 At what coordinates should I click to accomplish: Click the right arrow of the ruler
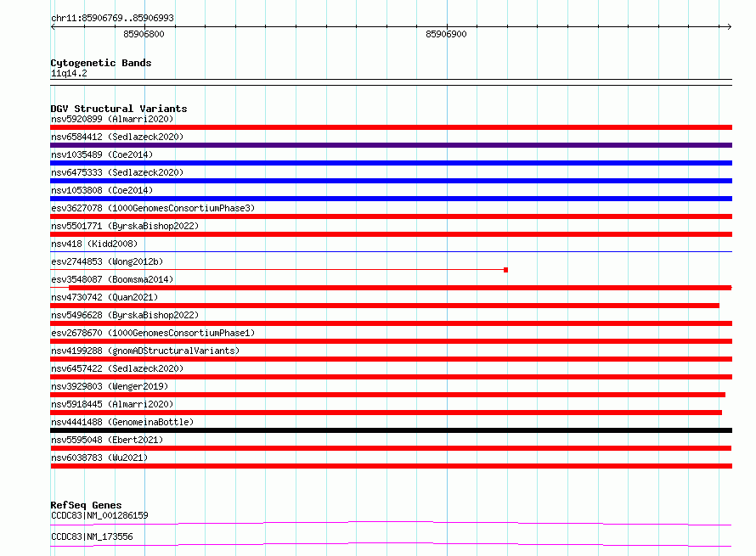pyautogui.click(x=729, y=26)
